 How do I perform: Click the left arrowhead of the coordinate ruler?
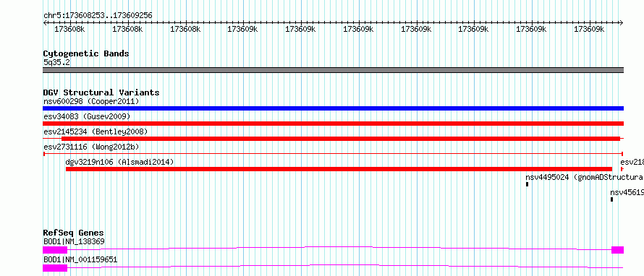45,23
